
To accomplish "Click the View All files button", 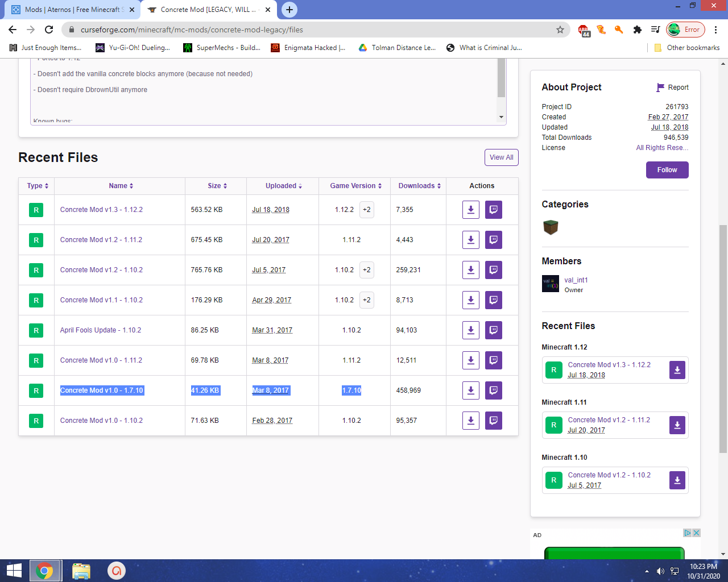I will pyautogui.click(x=502, y=157).
